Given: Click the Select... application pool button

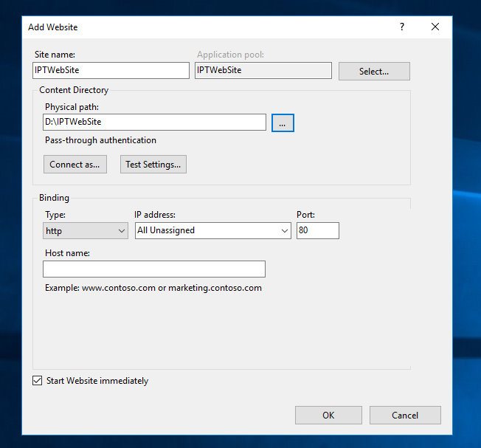Looking at the screenshot, I should (374, 72).
